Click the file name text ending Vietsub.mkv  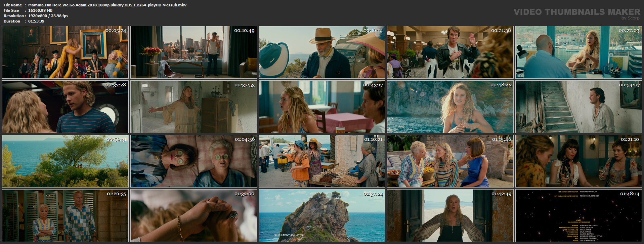click(x=107, y=5)
